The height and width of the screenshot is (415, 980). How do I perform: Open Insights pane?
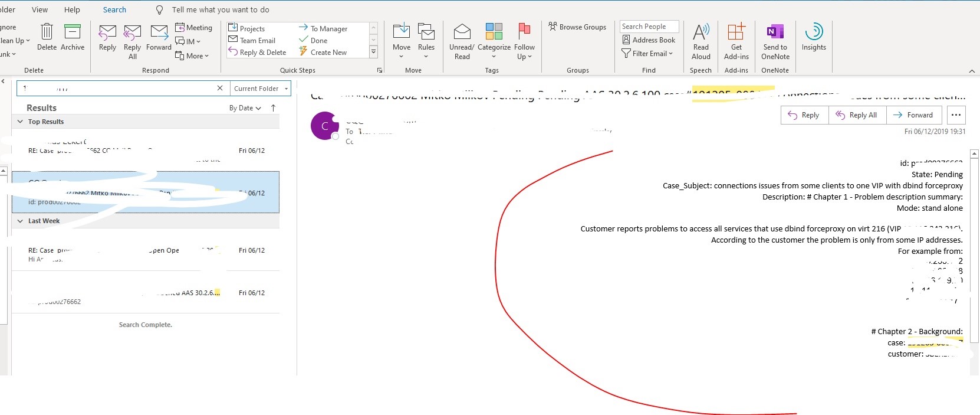814,37
